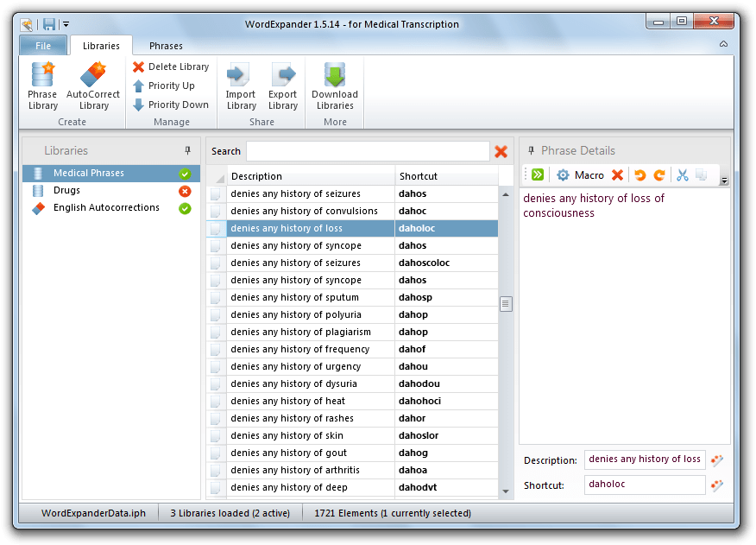Pin the Phrase Details panel
Viewport: 756px width, 545px height.
[531, 150]
